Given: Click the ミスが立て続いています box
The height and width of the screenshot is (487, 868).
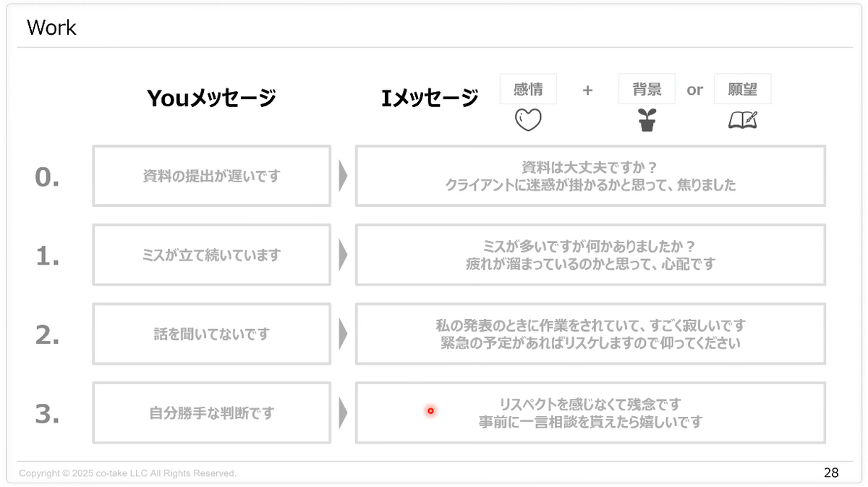Looking at the screenshot, I should 211,255.
